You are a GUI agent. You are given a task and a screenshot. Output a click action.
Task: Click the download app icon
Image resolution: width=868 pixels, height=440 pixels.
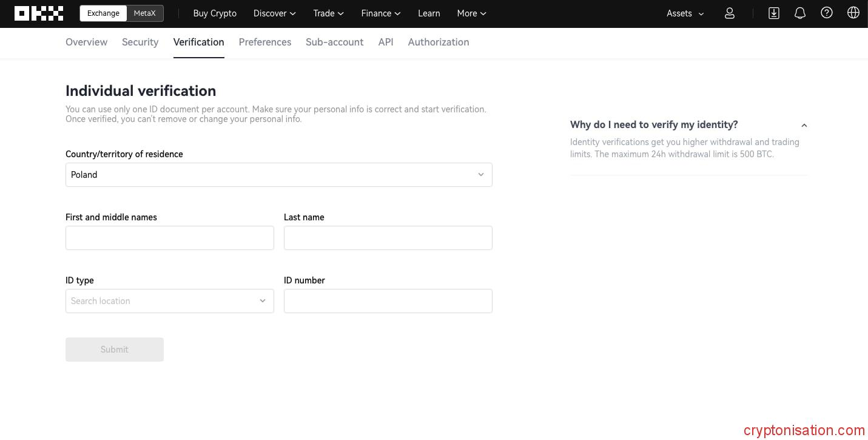pyautogui.click(x=773, y=13)
